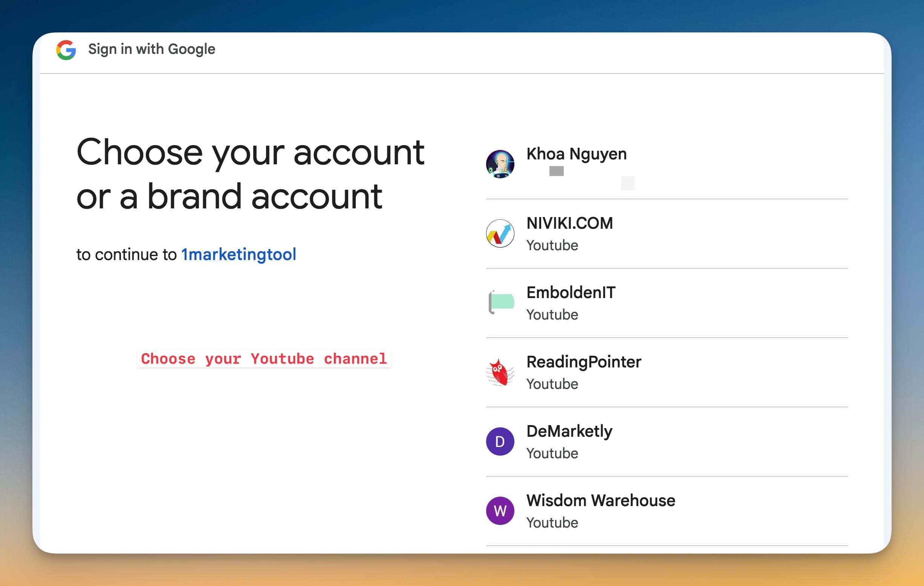924x586 pixels.
Task: Select the EmboldenIT brand account name
Action: click(x=571, y=293)
